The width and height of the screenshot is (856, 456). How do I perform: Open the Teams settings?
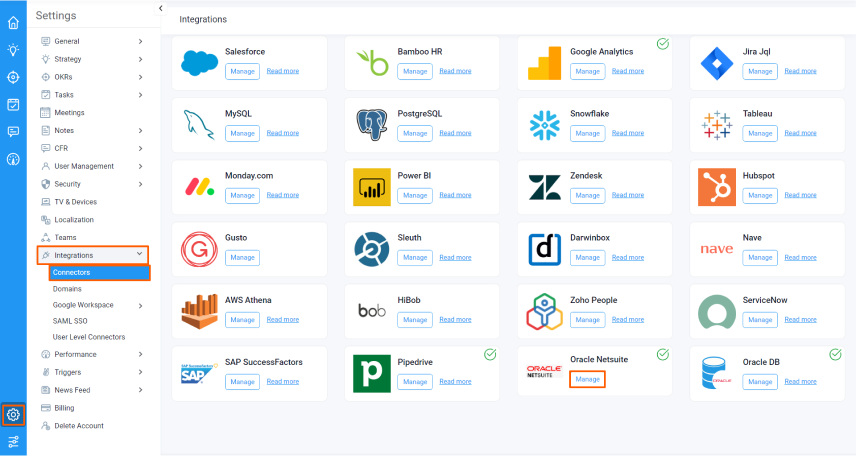tap(65, 238)
